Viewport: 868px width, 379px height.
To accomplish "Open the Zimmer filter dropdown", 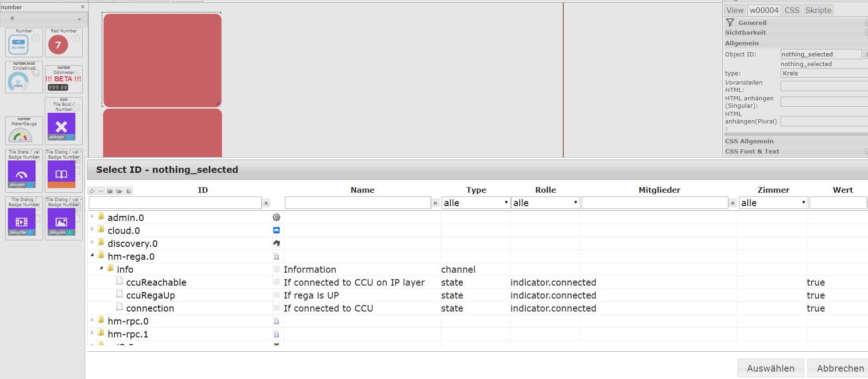I will click(773, 203).
